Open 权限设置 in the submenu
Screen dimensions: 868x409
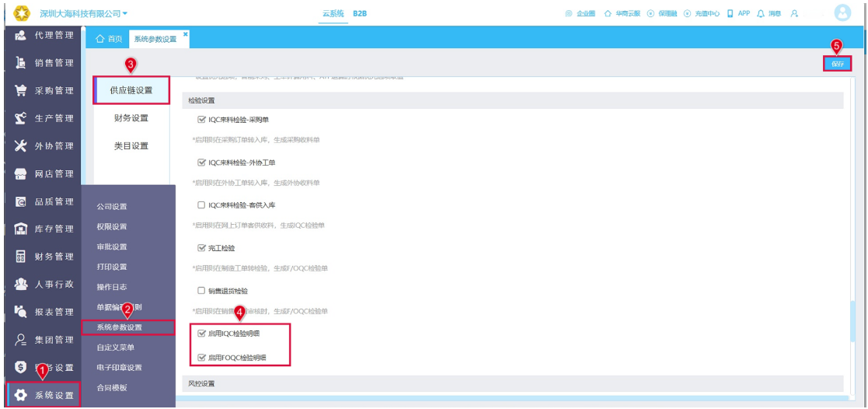tap(112, 227)
